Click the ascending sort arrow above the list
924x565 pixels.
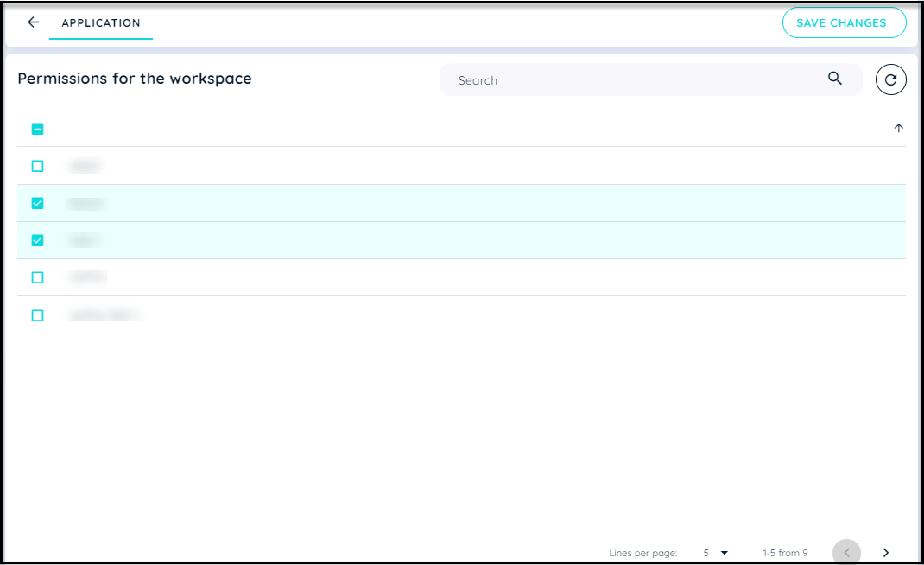898,128
